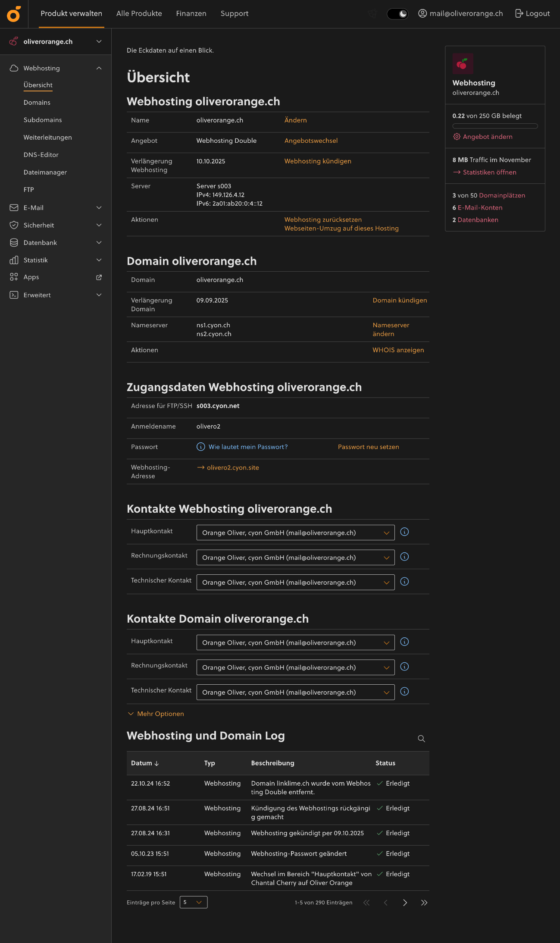Expand the Statistik sidebar section
Screen dimensions: 560x943
click(x=99, y=260)
